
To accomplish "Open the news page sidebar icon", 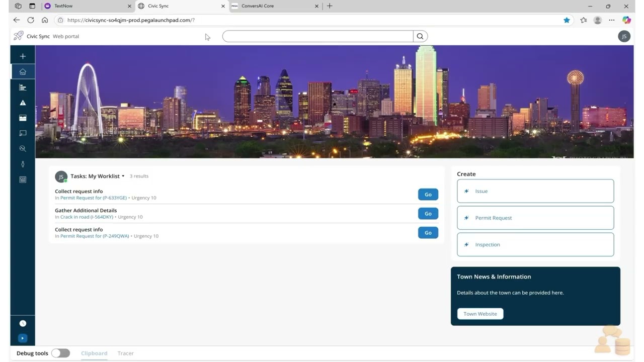I will [x=23, y=179].
